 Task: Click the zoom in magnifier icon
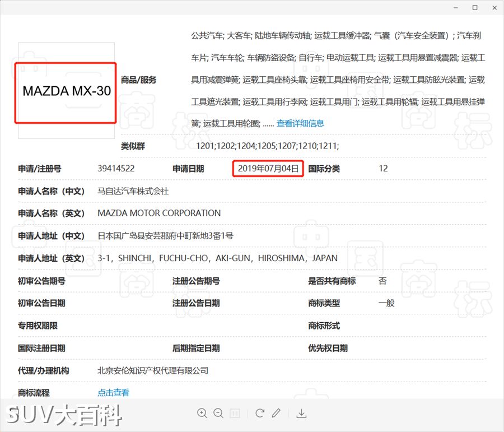pyautogui.click(x=202, y=413)
